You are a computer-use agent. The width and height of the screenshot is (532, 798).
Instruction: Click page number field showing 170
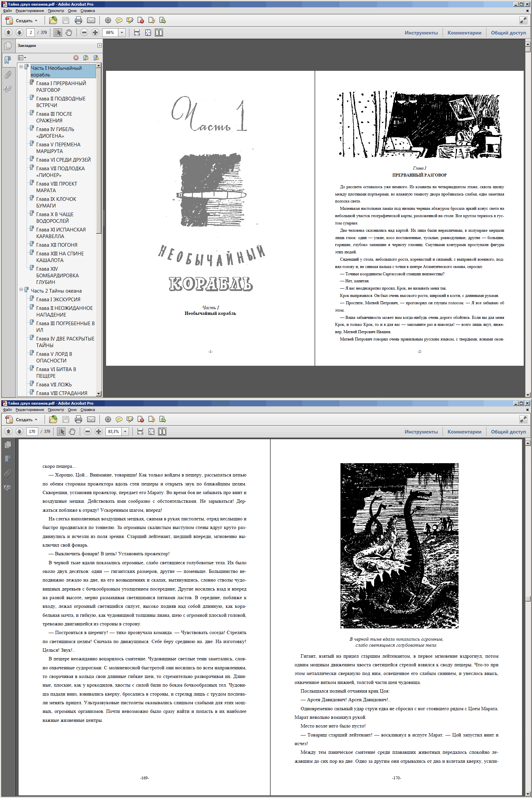pyautogui.click(x=32, y=432)
